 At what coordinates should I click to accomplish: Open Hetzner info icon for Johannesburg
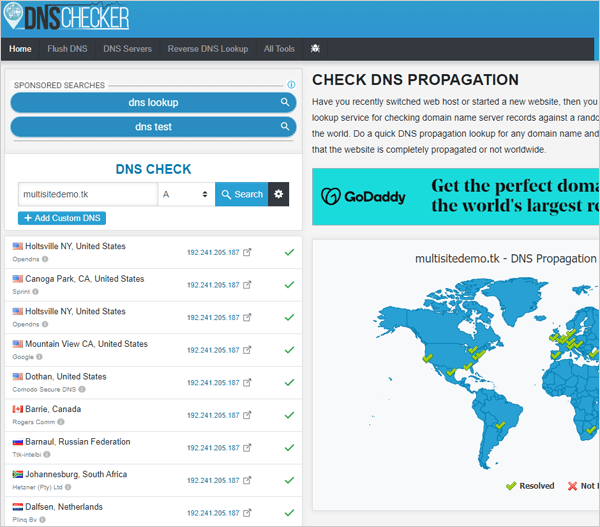click(x=68, y=487)
